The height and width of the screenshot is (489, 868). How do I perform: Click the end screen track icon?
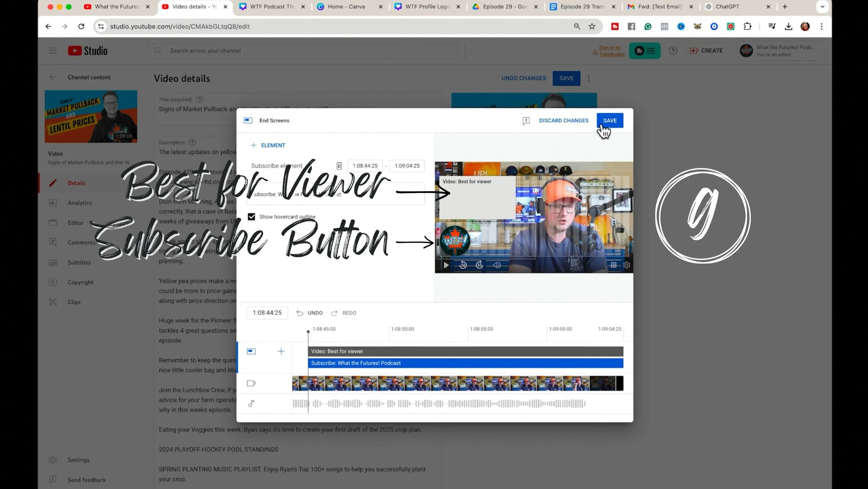coord(251,351)
